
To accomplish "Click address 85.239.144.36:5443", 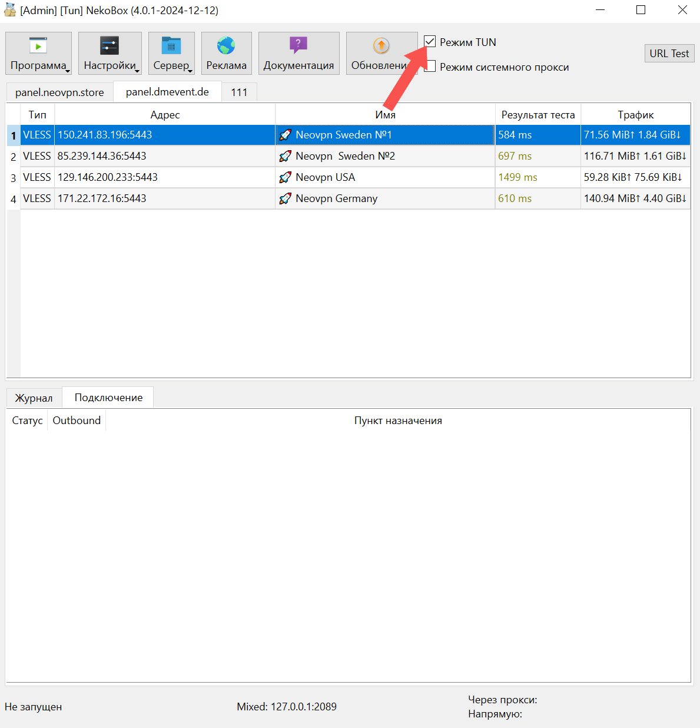I will (102, 156).
